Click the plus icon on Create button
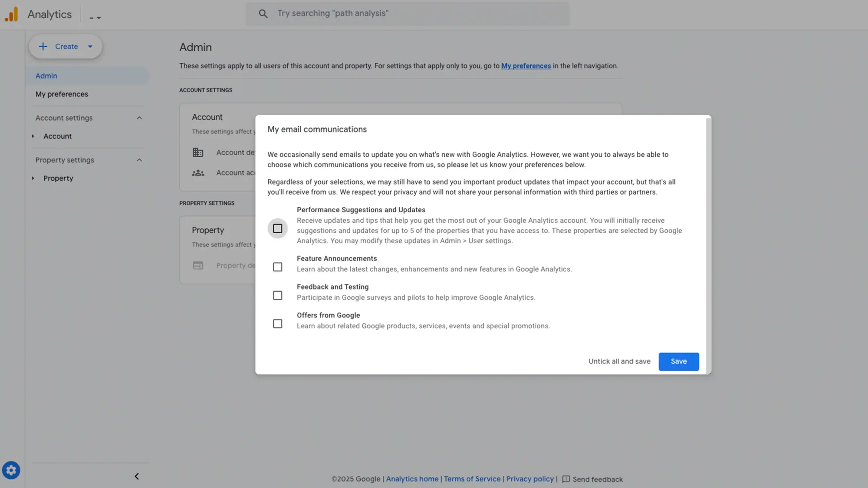The height and width of the screenshot is (488, 868). point(43,46)
